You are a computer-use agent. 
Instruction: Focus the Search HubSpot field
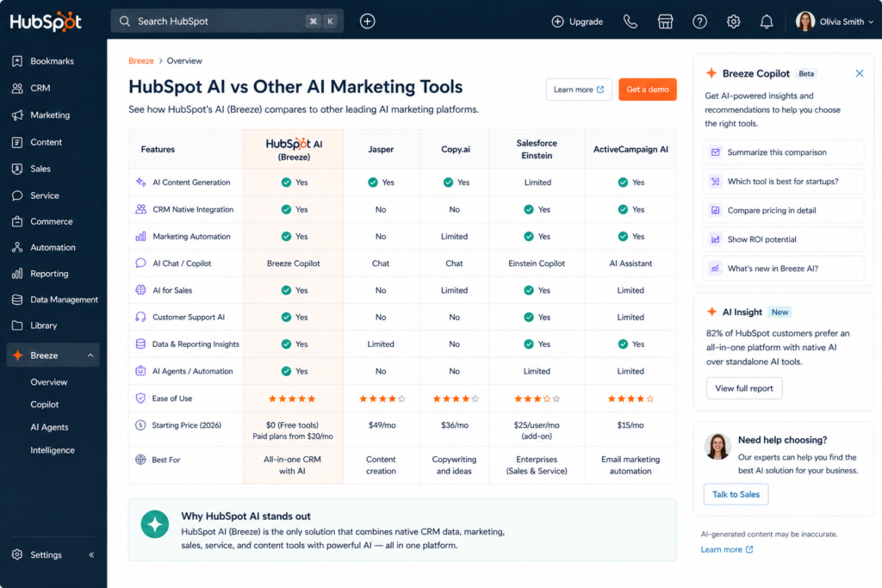[227, 22]
